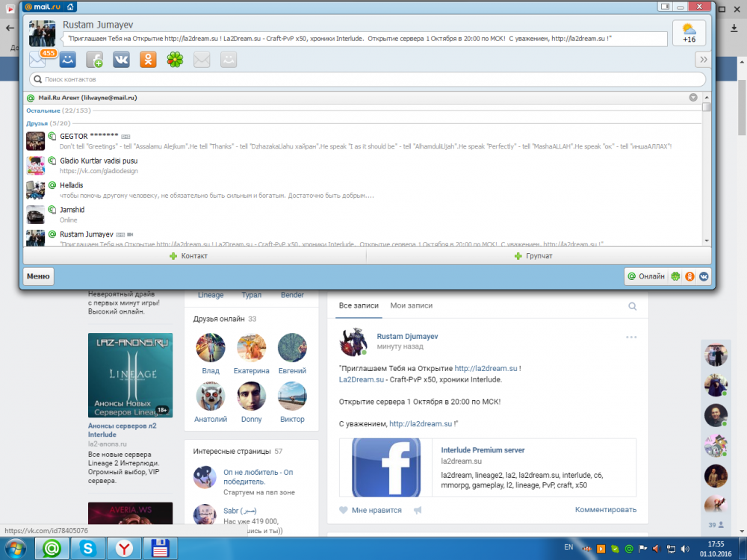This screenshot has height=560, width=747.
Task: Click the add Контакт button
Action: pyautogui.click(x=188, y=256)
